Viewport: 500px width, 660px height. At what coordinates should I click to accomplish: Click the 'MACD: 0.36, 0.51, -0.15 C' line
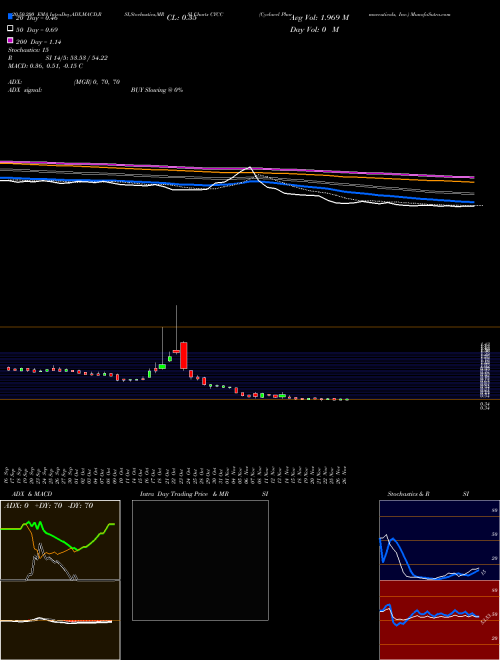coord(45,66)
